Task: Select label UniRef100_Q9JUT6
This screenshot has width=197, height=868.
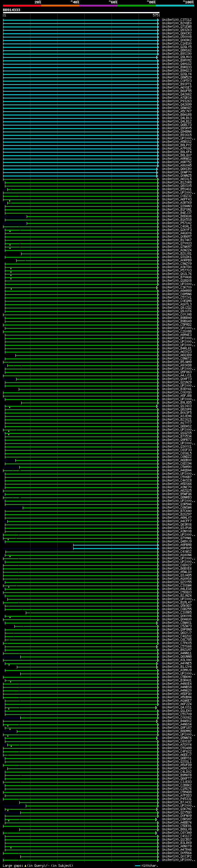Action: click(177, 311)
